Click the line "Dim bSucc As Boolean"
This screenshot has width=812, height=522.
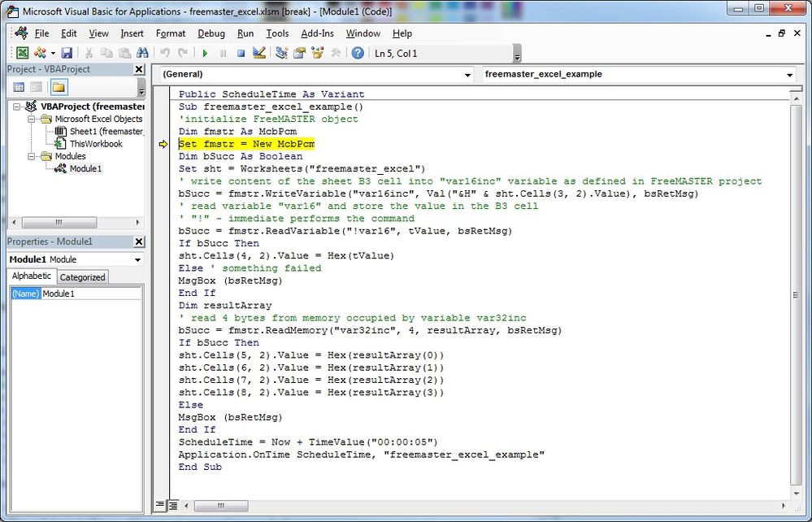241,156
